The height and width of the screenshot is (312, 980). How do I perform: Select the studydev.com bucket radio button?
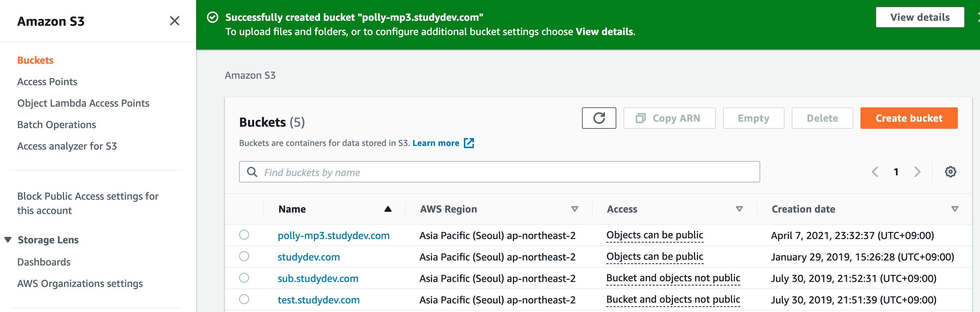coord(244,257)
